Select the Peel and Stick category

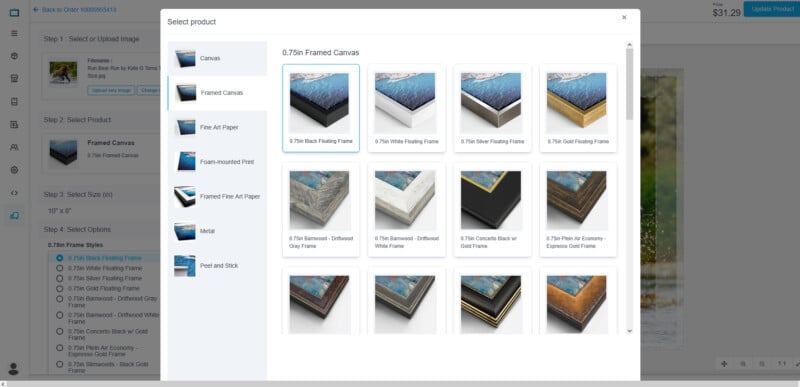217,266
